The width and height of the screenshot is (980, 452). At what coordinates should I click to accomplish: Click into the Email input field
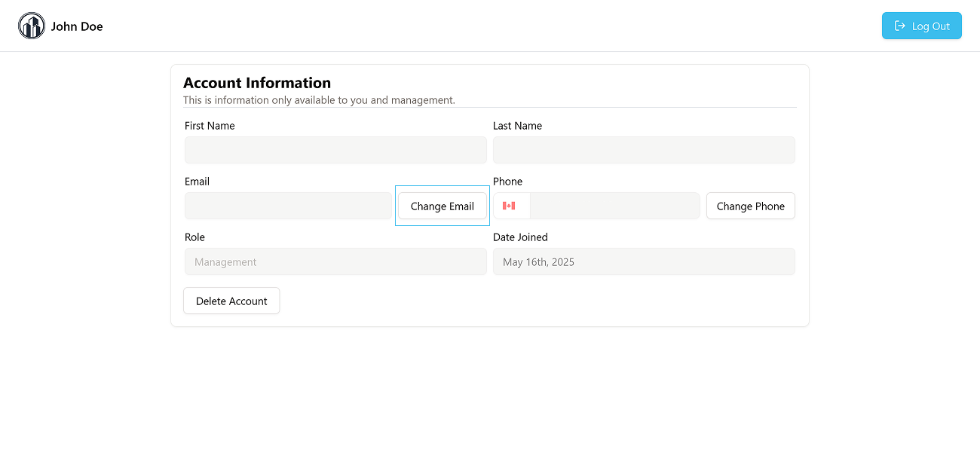[x=288, y=206]
